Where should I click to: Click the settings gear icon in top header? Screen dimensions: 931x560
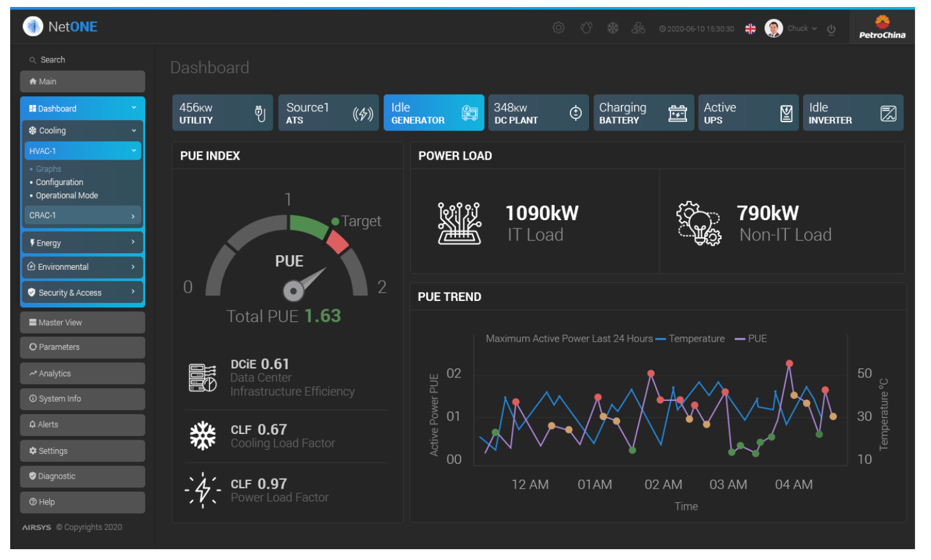558,28
